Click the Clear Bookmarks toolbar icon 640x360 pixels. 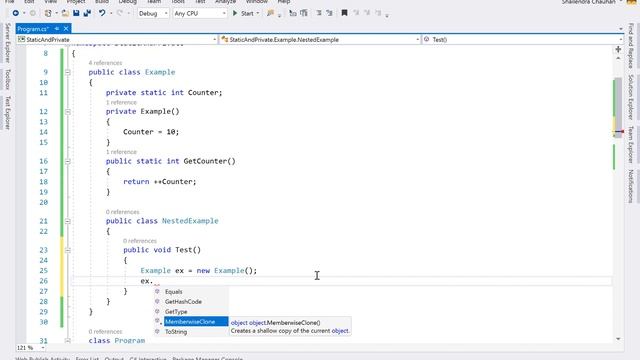(x=378, y=13)
